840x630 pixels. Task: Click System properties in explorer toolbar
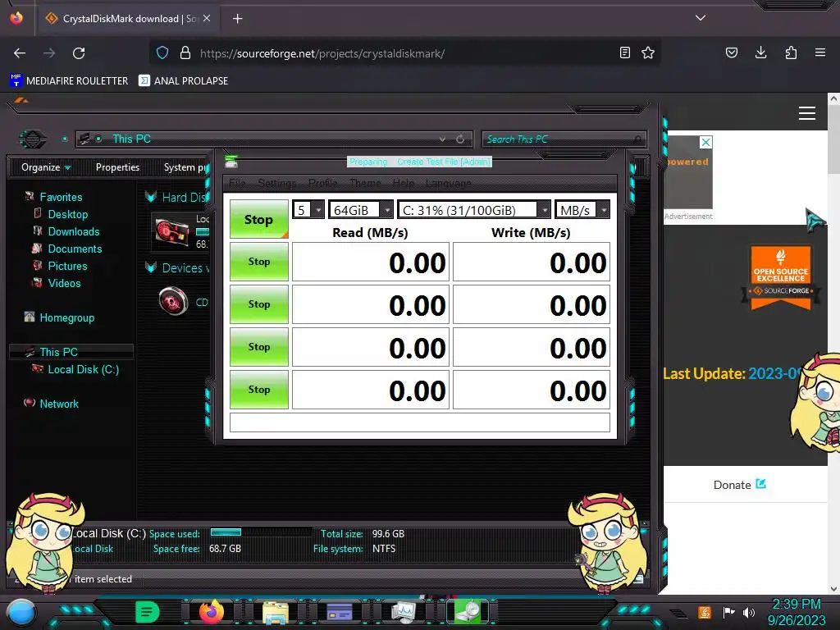coord(186,167)
